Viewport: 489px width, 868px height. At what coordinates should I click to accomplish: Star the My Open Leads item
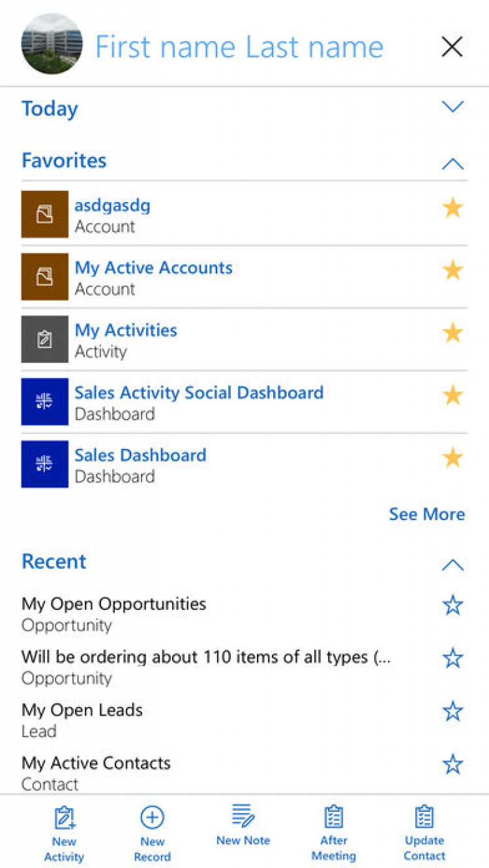[x=452, y=711]
